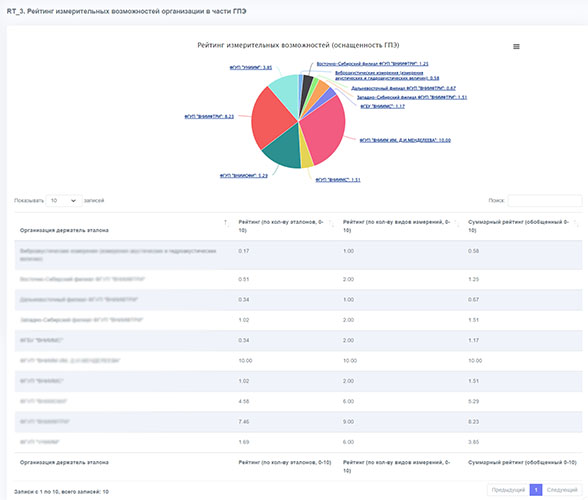Sort by measurement types rating column
Viewport: 588px width, 500px height.
coord(456,224)
